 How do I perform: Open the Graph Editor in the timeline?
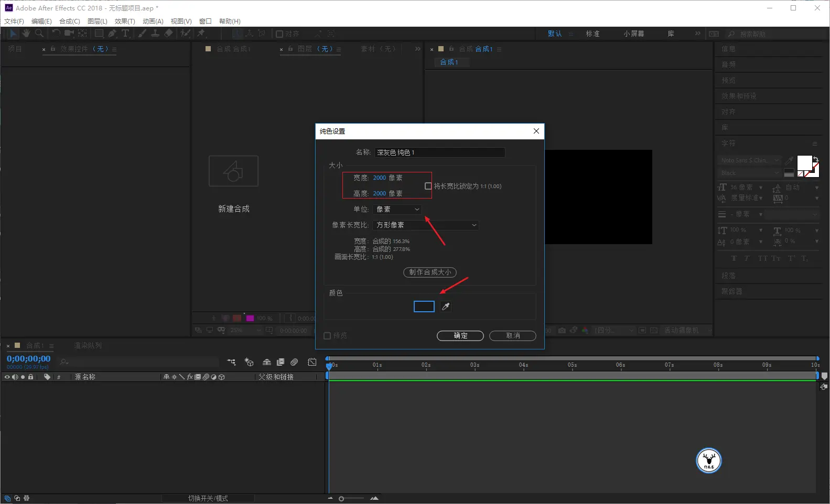[x=312, y=362]
